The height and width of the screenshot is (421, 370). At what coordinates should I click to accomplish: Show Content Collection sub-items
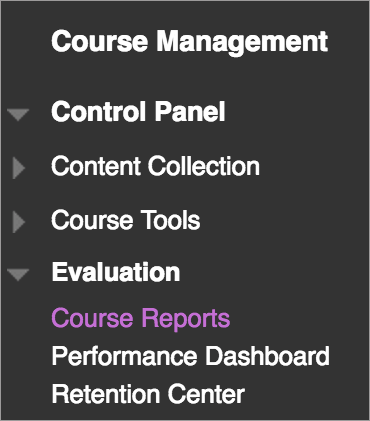coord(19,168)
